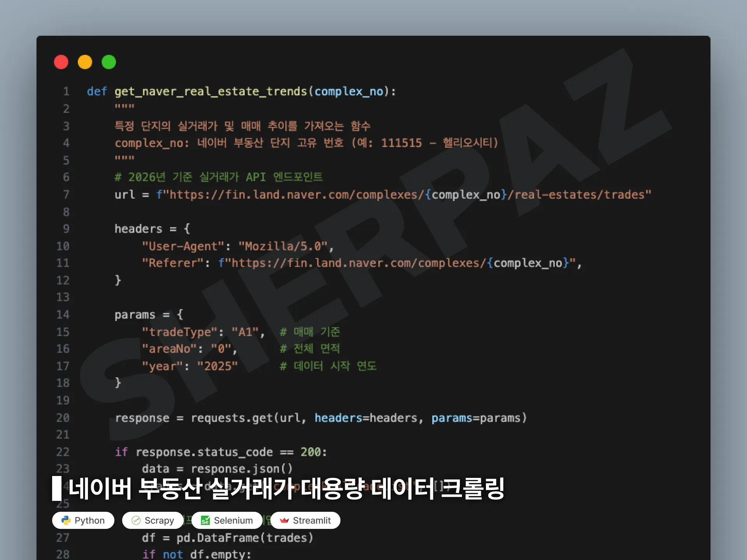Click the Scrapy logo icon
This screenshot has height=560, width=747.
coord(136,520)
